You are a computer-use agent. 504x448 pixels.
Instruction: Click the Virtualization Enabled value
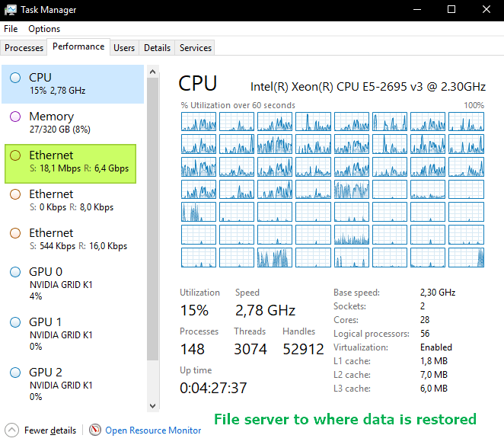(435, 347)
